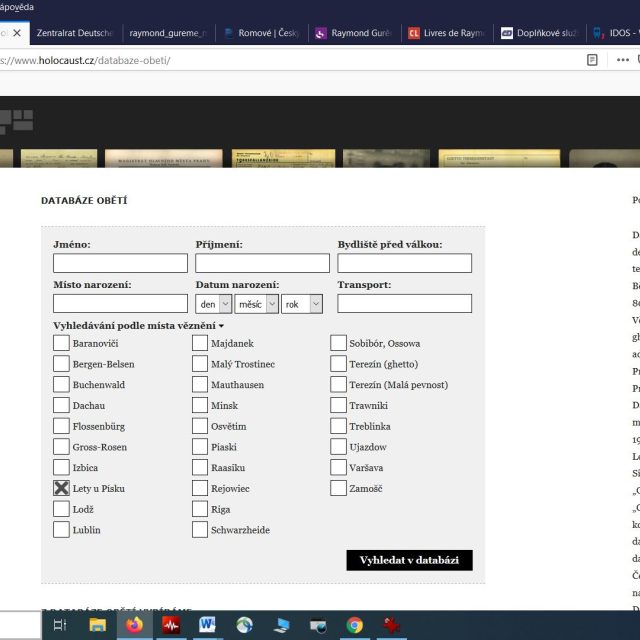This screenshot has height=640, width=640.
Task: Uncheck the Lety u Písku checkbox
Action: tap(61, 488)
